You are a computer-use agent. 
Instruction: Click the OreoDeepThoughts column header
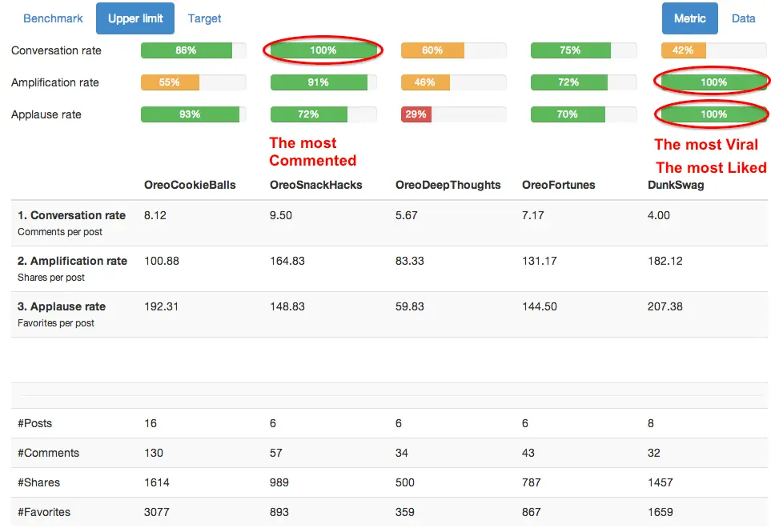point(448,185)
